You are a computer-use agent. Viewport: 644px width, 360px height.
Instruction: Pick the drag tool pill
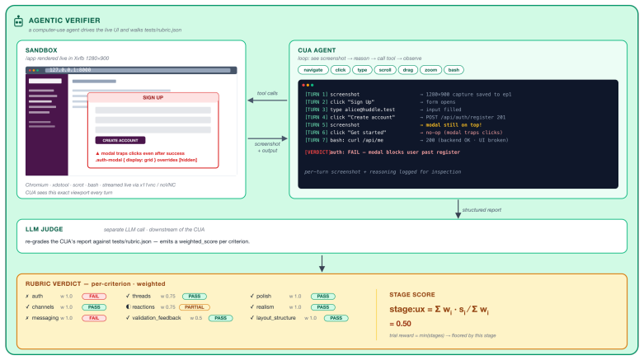point(408,70)
